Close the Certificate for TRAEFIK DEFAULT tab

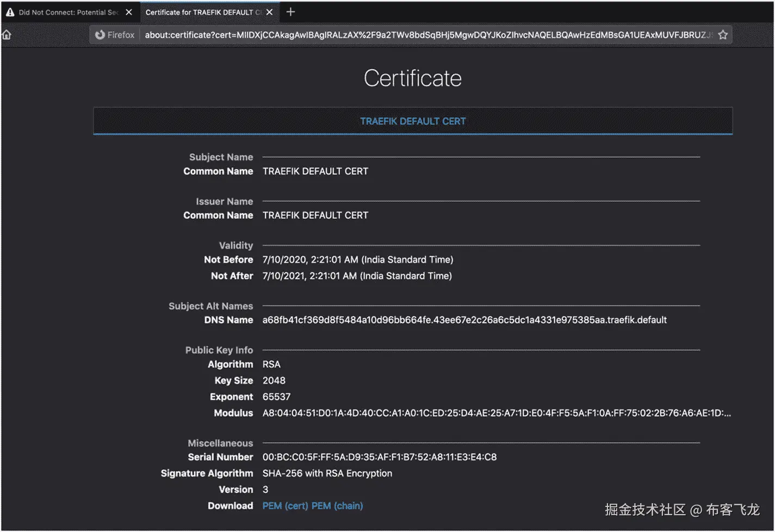point(269,12)
